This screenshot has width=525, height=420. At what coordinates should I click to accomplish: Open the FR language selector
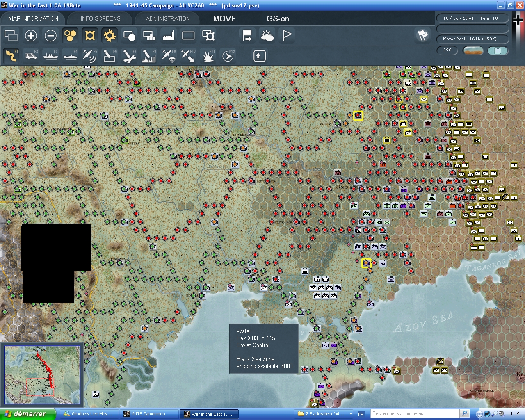[361, 413]
